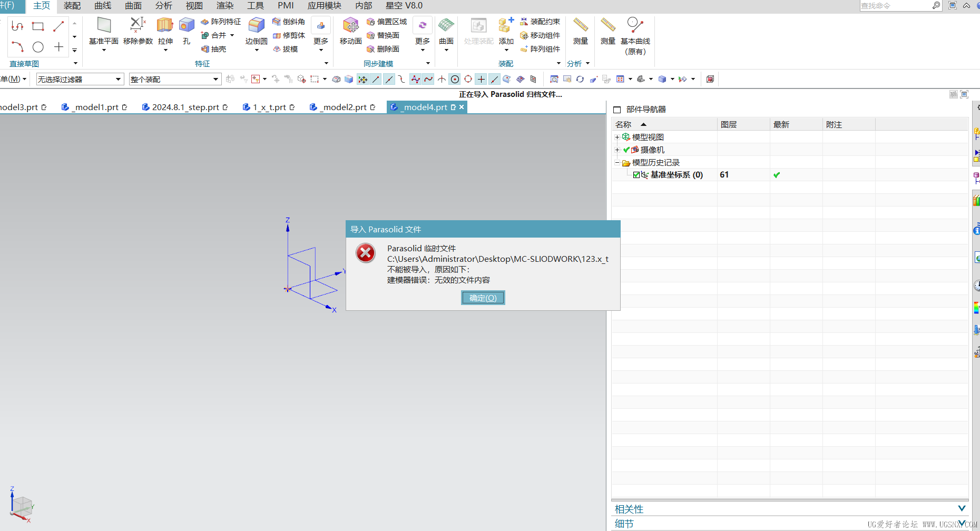980x531 pixels.
Task: Open the 分析 ribbon tab
Action: click(x=164, y=6)
